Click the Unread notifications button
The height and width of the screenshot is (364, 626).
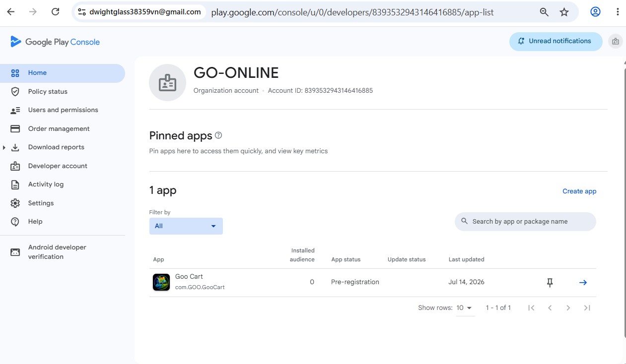pyautogui.click(x=556, y=42)
